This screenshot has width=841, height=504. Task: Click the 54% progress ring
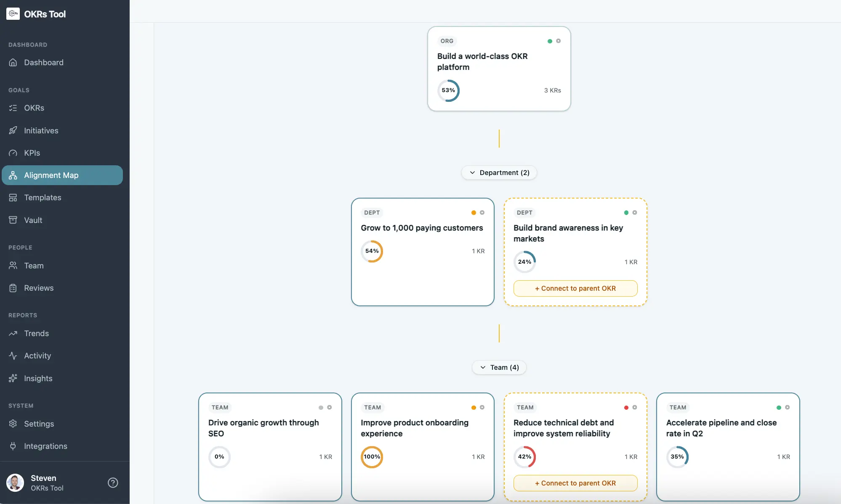point(372,251)
